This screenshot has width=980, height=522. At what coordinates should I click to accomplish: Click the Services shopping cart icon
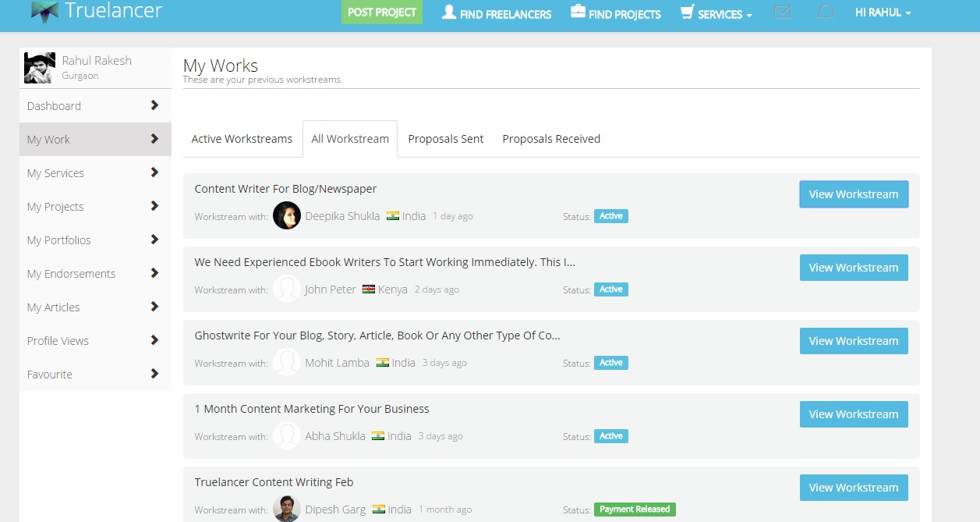(x=687, y=12)
